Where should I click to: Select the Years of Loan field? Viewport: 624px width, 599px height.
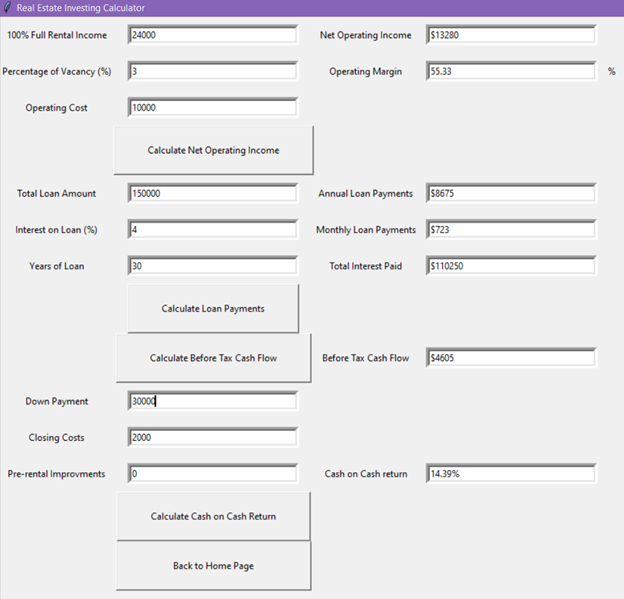(x=213, y=266)
